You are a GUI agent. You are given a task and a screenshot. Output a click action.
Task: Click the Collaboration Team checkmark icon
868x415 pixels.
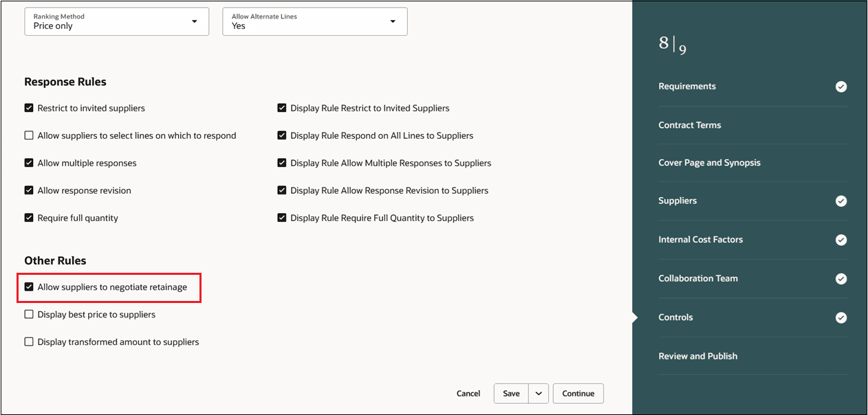point(840,279)
